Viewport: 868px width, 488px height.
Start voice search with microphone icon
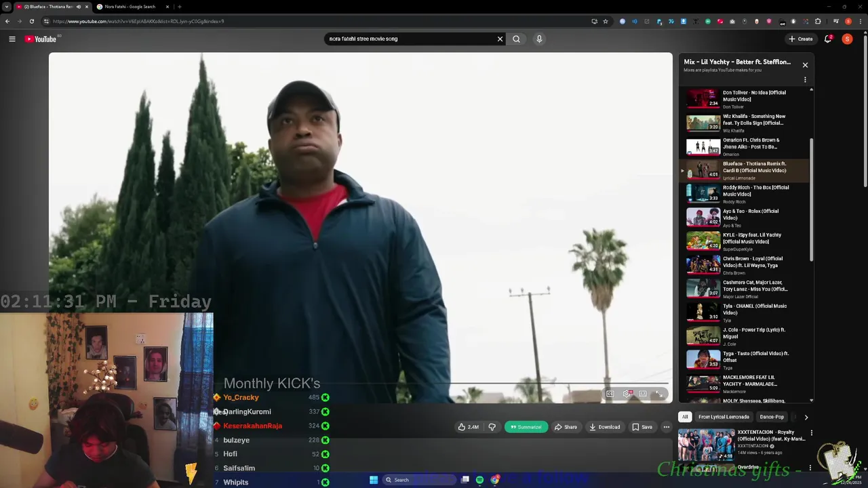point(539,39)
